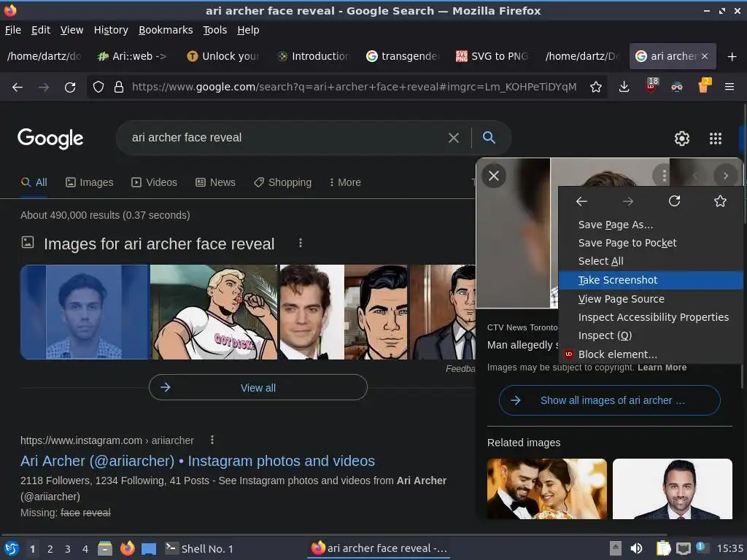Click 'Show all images of ari archer' button
Screen dimensions: 747x560
609,400
